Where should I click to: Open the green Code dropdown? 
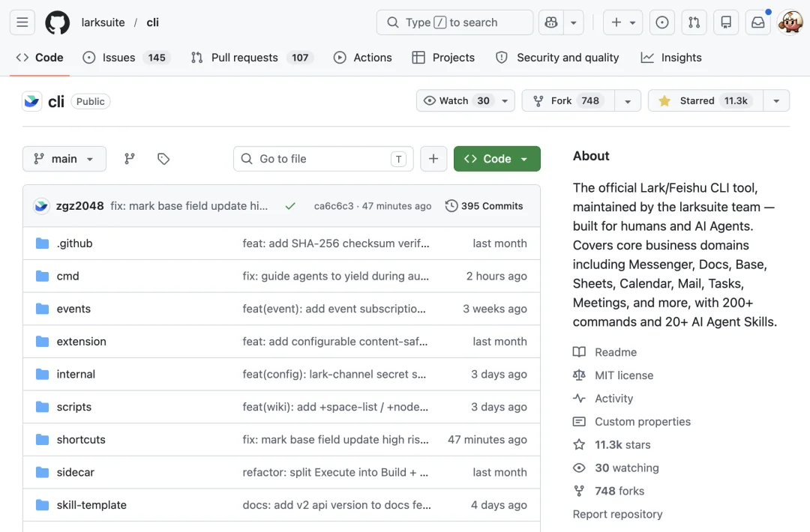tap(497, 159)
